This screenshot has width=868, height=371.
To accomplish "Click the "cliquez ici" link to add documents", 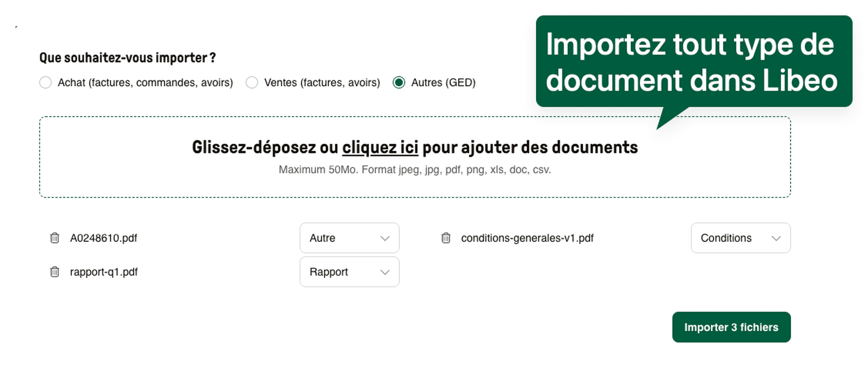I will 380,147.
